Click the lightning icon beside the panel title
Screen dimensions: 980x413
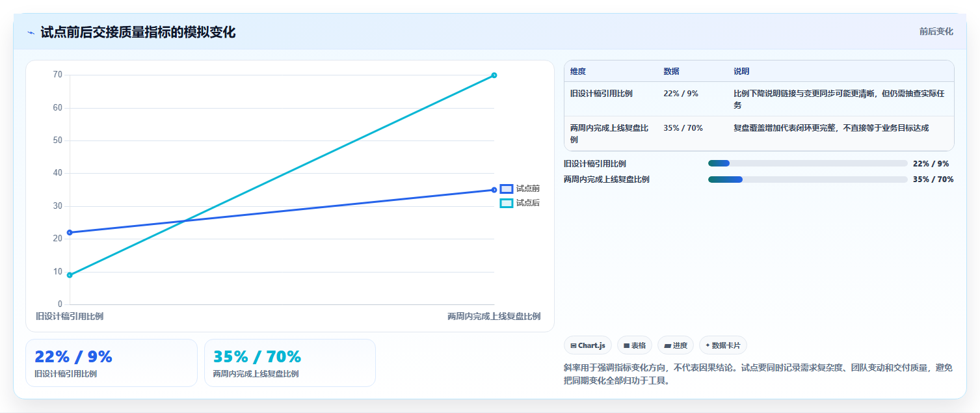(x=31, y=33)
